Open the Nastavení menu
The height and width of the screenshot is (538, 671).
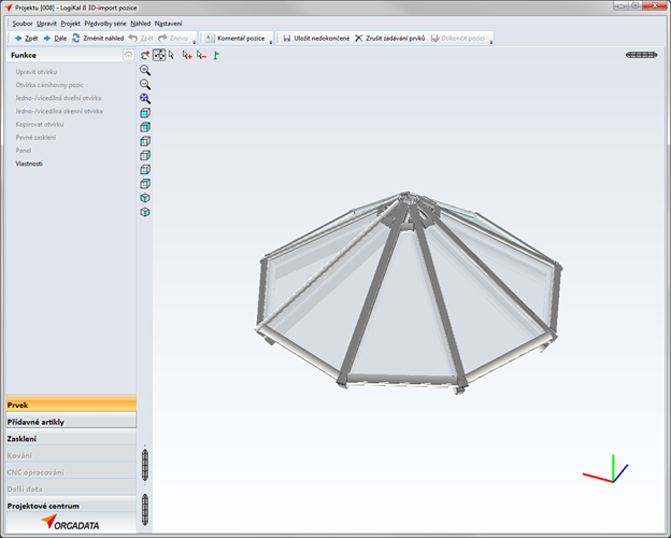pos(168,24)
